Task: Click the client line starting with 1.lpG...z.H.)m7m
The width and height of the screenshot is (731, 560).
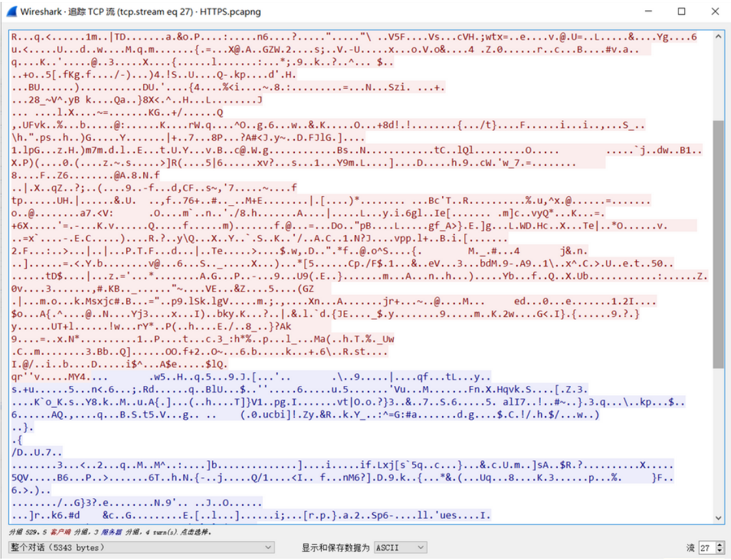Action: point(357,150)
